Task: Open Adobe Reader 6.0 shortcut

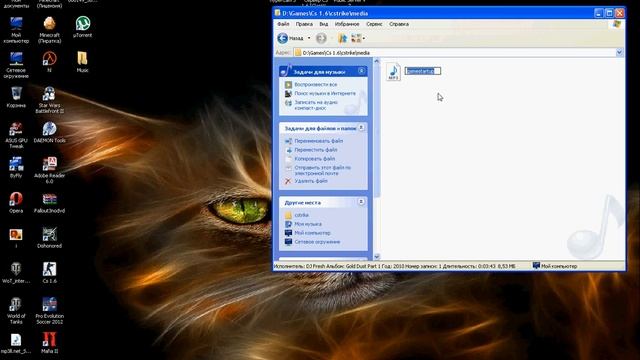Action: click(49, 170)
